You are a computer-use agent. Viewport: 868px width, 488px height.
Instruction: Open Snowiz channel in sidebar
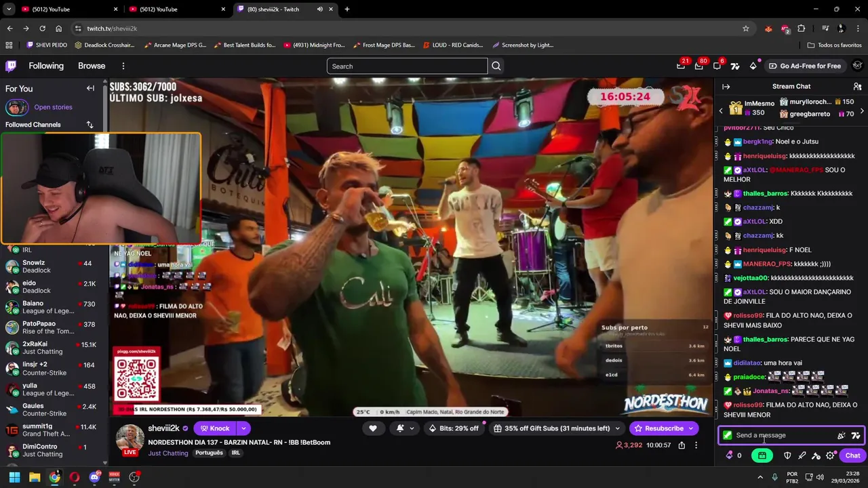[53, 266]
